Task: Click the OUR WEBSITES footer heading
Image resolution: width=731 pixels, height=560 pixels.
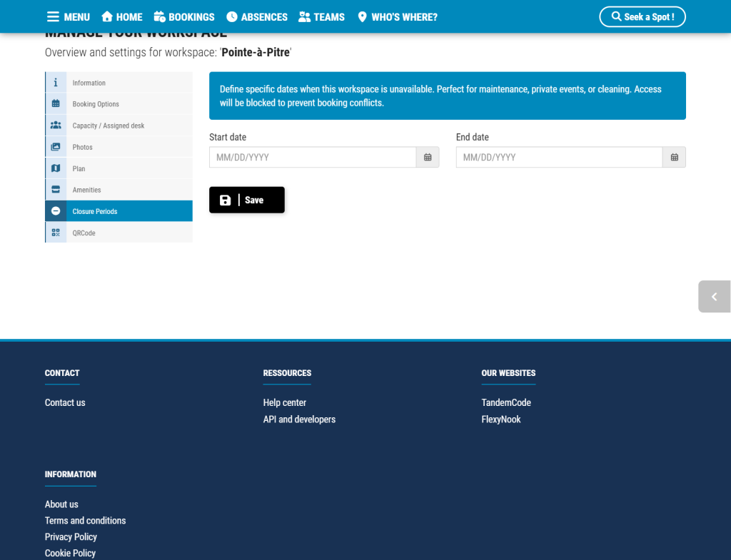Action: (x=508, y=373)
